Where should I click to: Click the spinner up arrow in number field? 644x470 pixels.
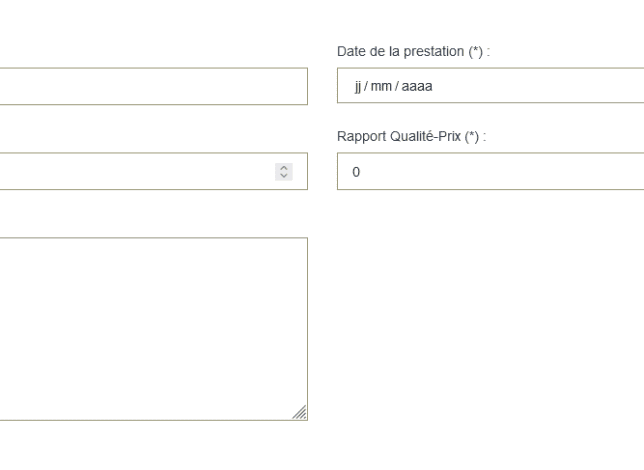(283, 167)
